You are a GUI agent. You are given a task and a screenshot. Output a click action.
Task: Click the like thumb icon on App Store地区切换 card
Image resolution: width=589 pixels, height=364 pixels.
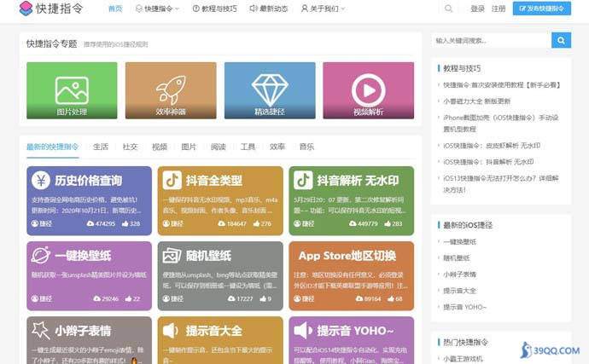[x=391, y=298]
